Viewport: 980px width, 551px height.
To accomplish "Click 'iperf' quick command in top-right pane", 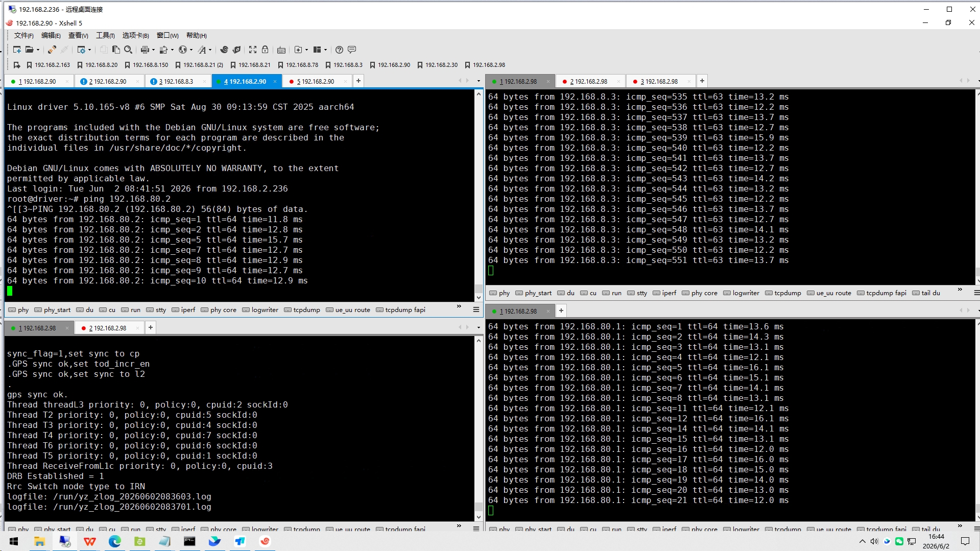I will (x=664, y=293).
